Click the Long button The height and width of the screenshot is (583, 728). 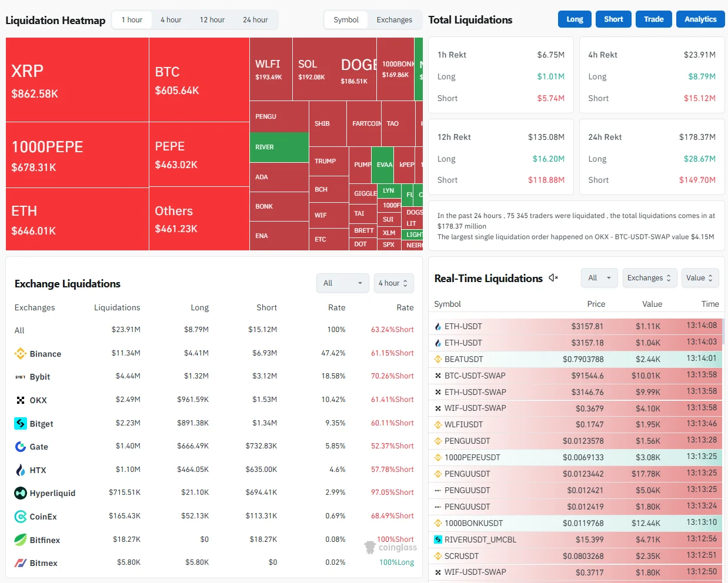575,19
